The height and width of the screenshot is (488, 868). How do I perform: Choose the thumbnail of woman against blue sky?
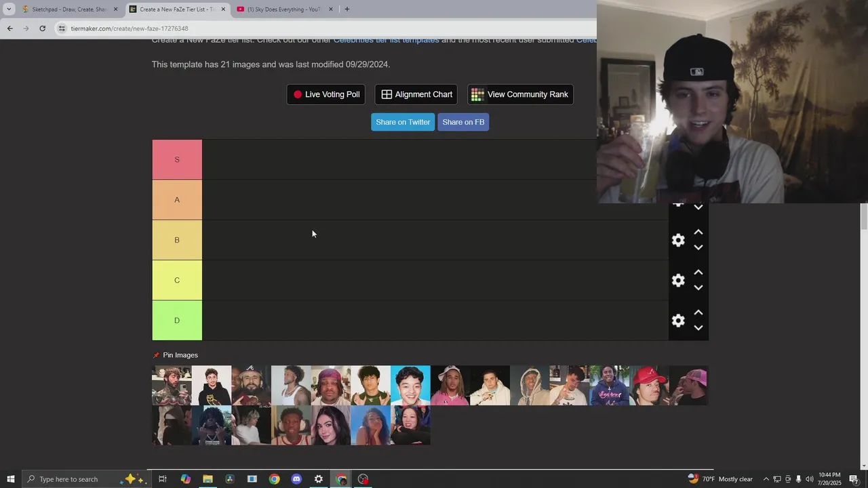(x=370, y=426)
